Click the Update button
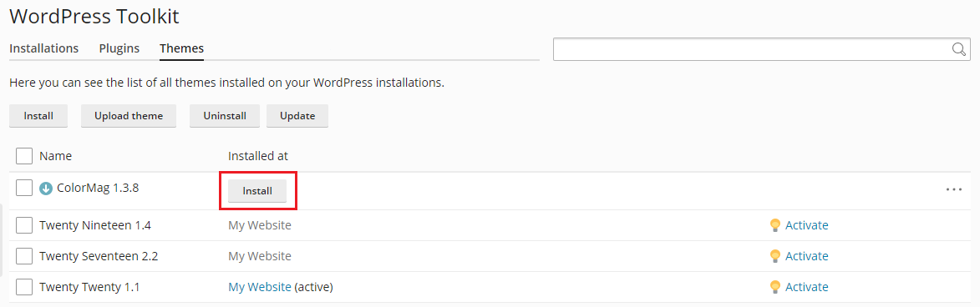The image size is (980, 307). pyautogui.click(x=297, y=116)
